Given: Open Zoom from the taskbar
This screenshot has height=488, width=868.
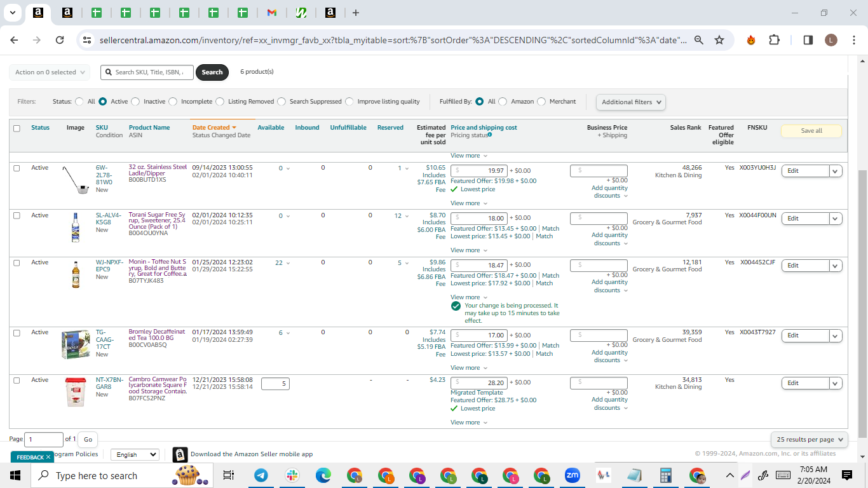Looking at the screenshot, I should click(573, 475).
